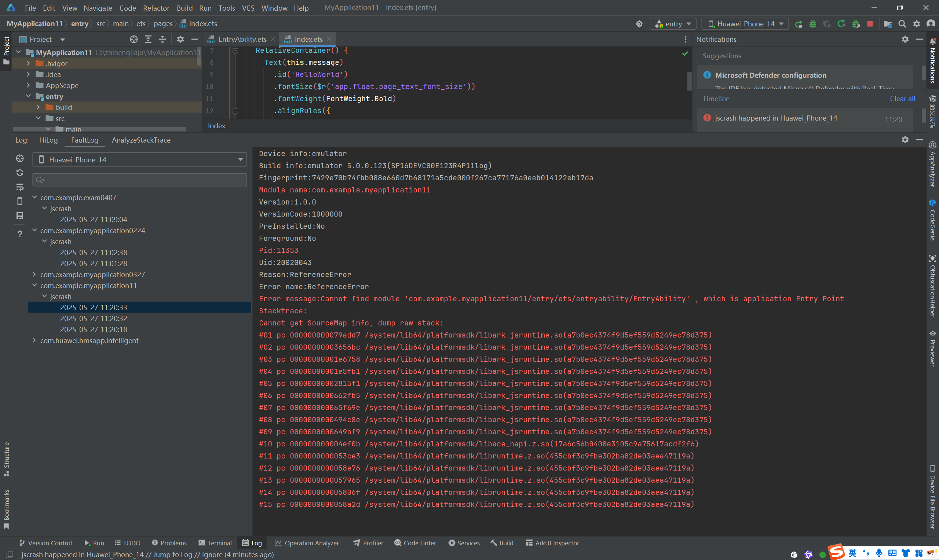939x560 pixels.
Task: Open the Refactor menu
Action: pos(156,8)
